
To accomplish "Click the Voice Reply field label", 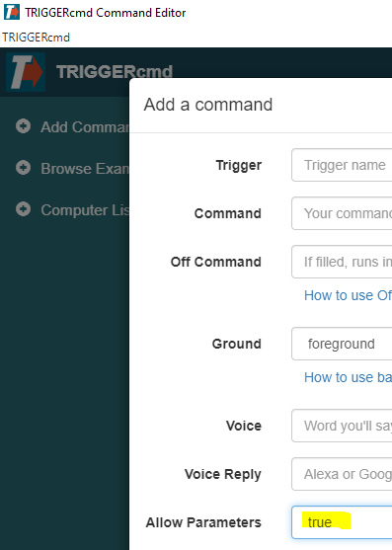I will [222, 474].
